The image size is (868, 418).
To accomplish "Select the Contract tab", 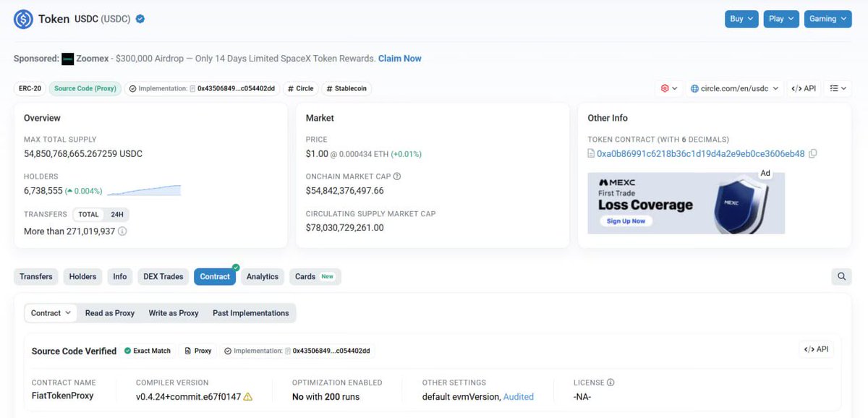I will click(215, 276).
